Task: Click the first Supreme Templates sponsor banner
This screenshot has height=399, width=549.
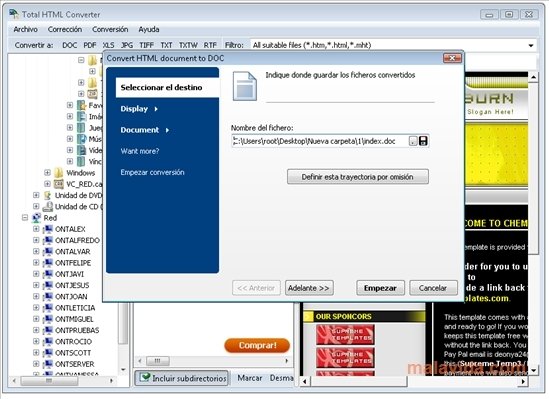Action: pyautogui.click(x=345, y=335)
